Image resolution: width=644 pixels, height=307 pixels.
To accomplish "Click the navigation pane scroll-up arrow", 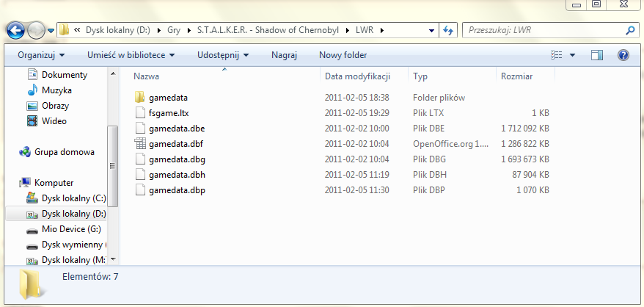I will (x=112, y=73).
